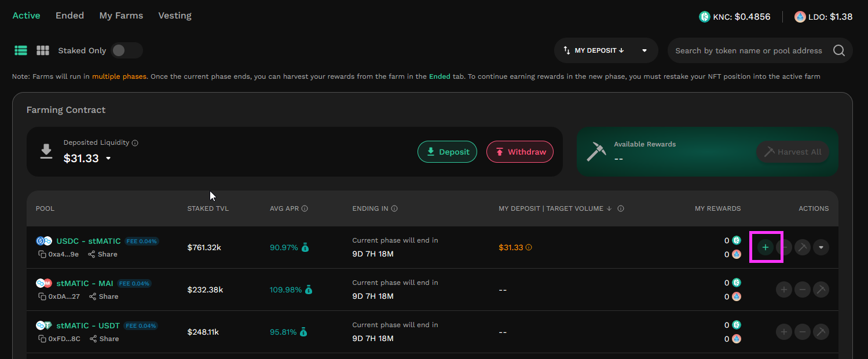This screenshot has height=359, width=868.
Task: Go to My Farms tab
Action: click(121, 16)
